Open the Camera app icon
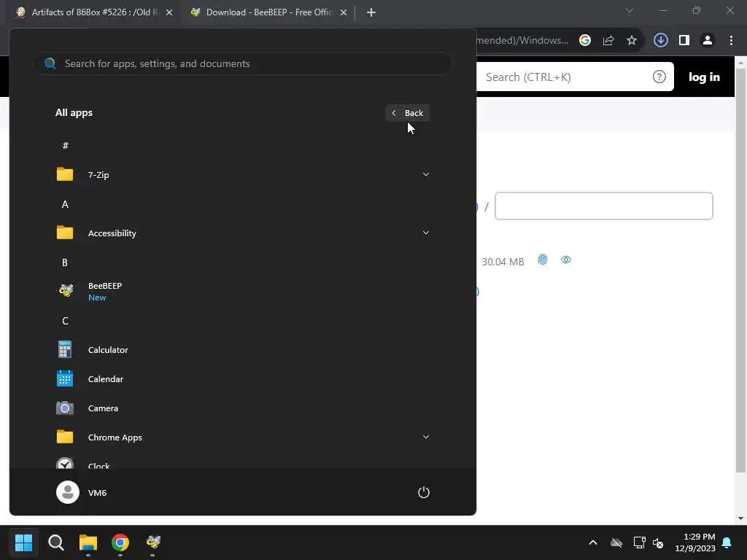Image resolution: width=747 pixels, height=560 pixels. (x=65, y=408)
